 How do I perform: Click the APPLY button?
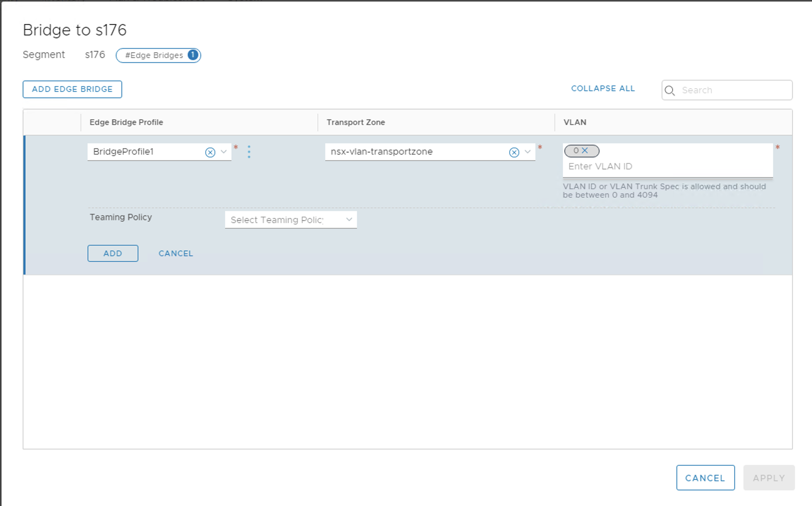coord(769,478)
